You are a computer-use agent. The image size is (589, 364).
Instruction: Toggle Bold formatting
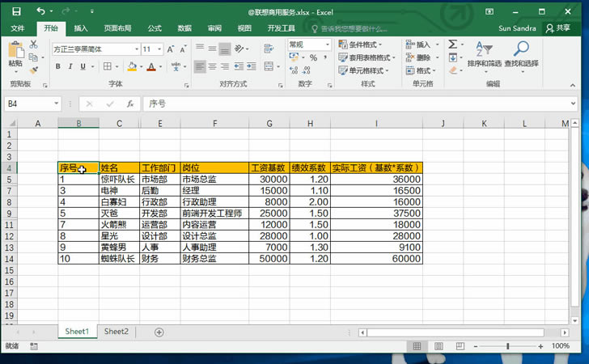58,67
